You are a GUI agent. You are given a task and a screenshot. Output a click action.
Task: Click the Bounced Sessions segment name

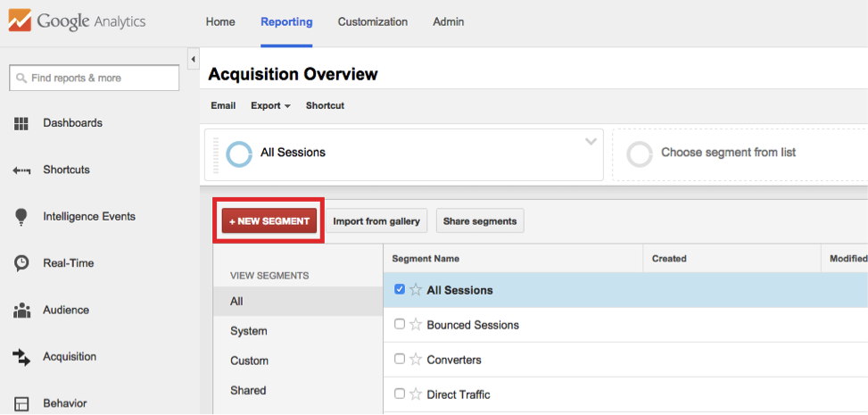[473, 325]
